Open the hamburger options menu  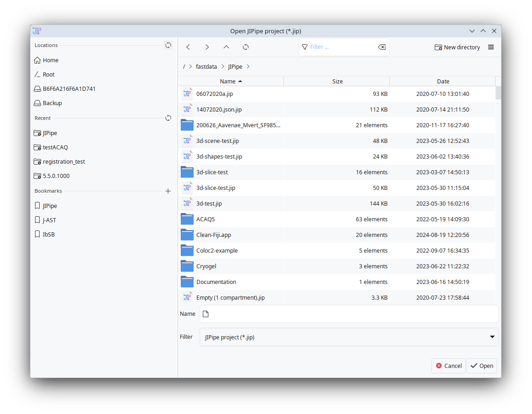tap(491, 47)
